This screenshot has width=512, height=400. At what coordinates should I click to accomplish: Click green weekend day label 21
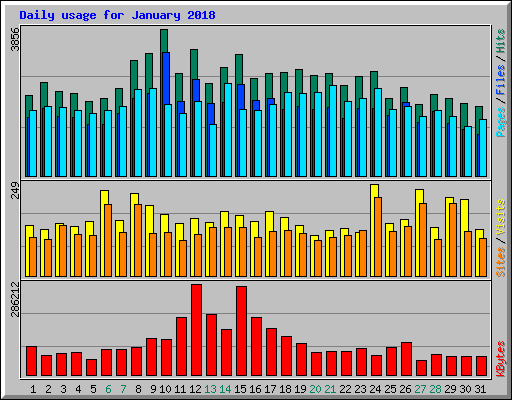(x=330, y=389)
